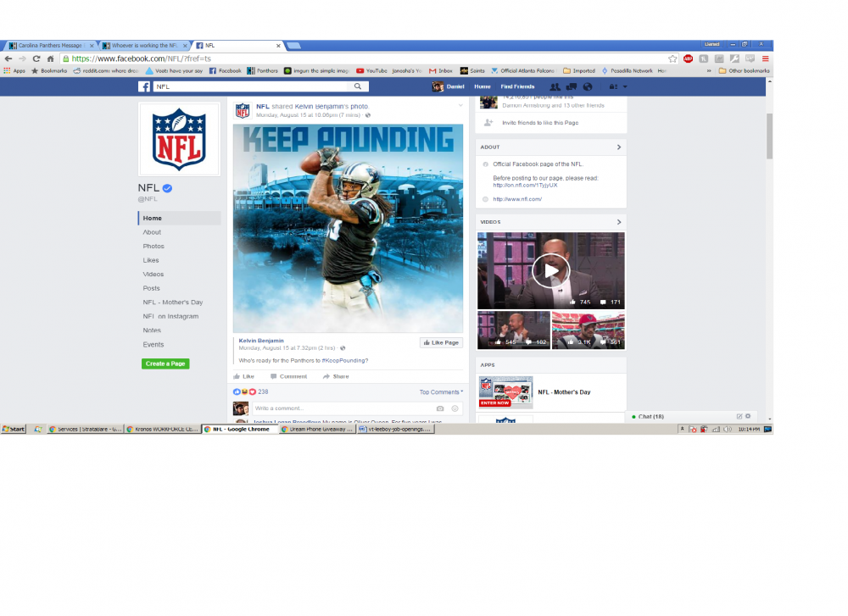Image resolution: width=848 pixels, height=616 pixels.
Task: Open the post options chevron
Action: [x=460, y=105]
